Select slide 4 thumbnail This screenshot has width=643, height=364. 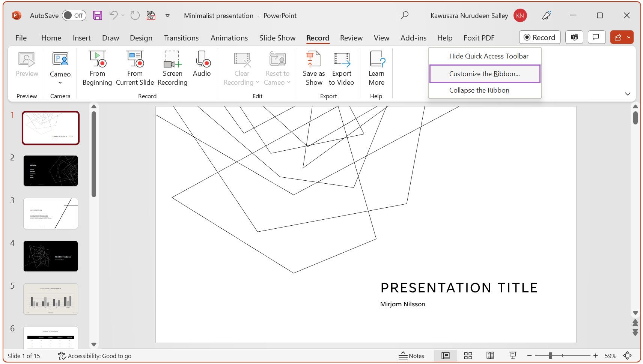51,256
